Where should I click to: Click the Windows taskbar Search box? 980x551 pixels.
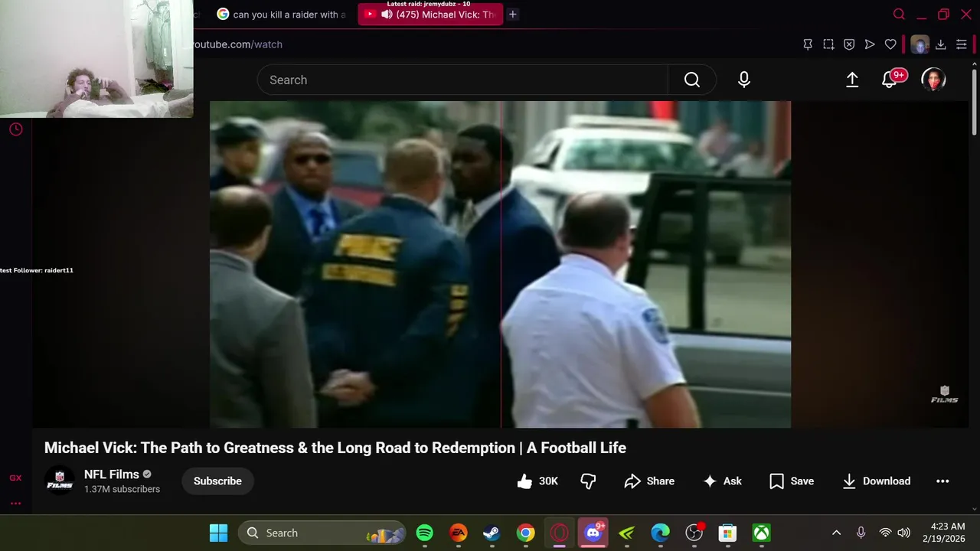coord(322,533)
